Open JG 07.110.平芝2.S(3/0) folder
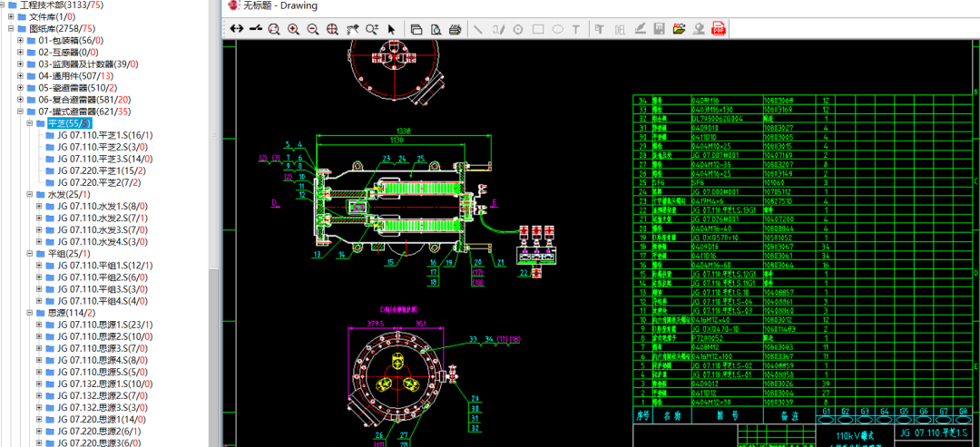 (103, 147)
